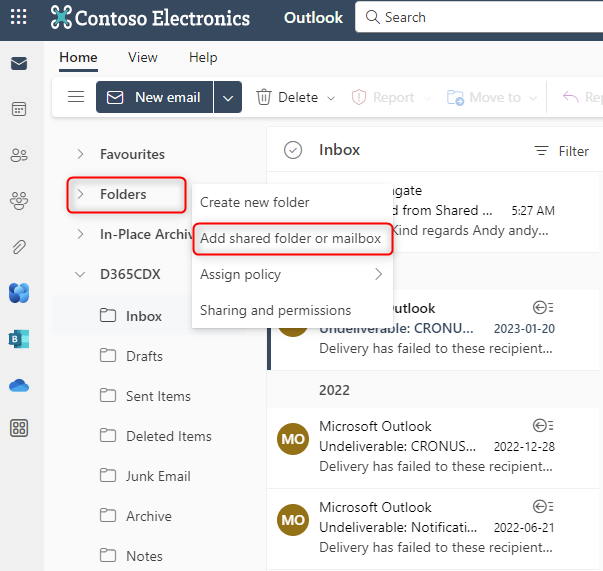Open the Groups icon in sidebar
The width and height of the screenshot is (603, 571).
[19, 201]
